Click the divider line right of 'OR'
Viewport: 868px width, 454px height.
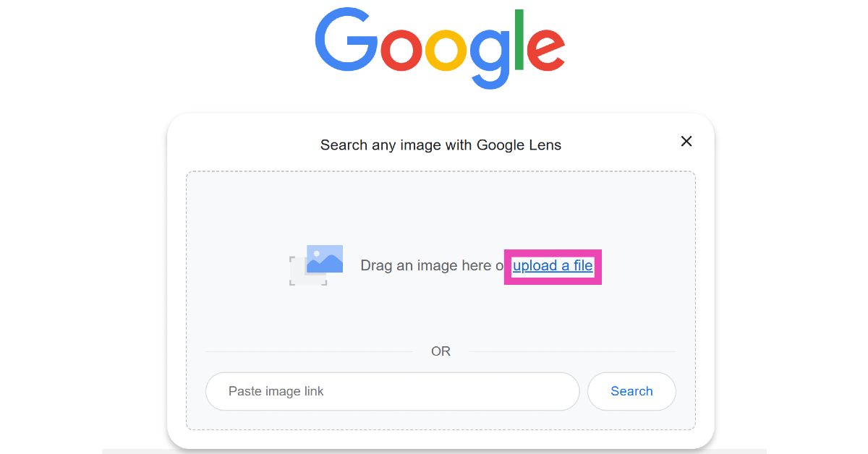(572, 352)
